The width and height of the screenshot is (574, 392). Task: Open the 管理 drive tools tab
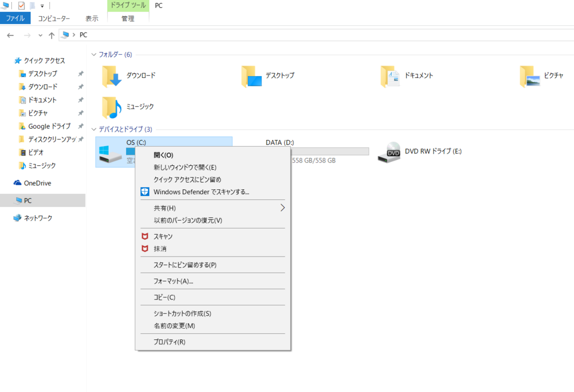(x=128, y=18)
